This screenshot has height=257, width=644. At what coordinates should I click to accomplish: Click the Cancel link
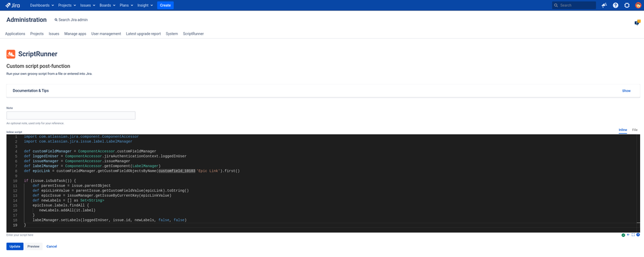(x=52, y=246)
